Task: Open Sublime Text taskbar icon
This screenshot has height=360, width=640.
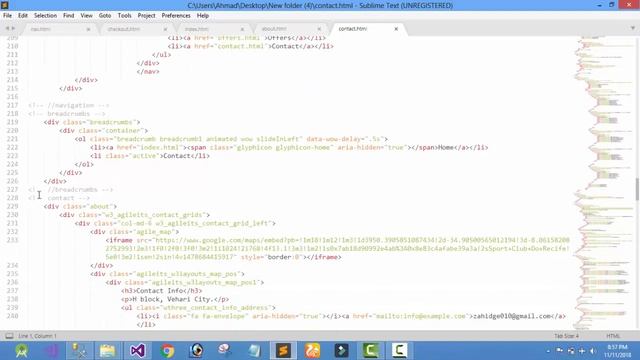Action: (x=283, y=351)
